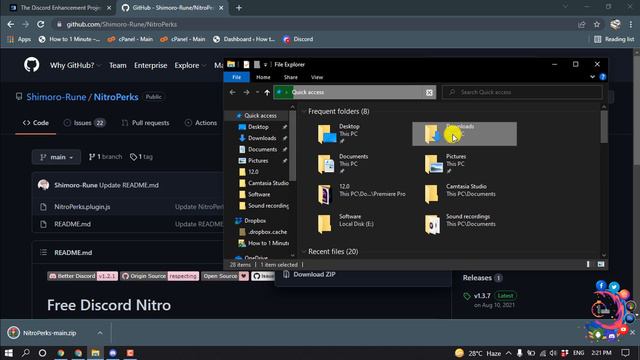Open the View ribbon tab

click(317, 77)
